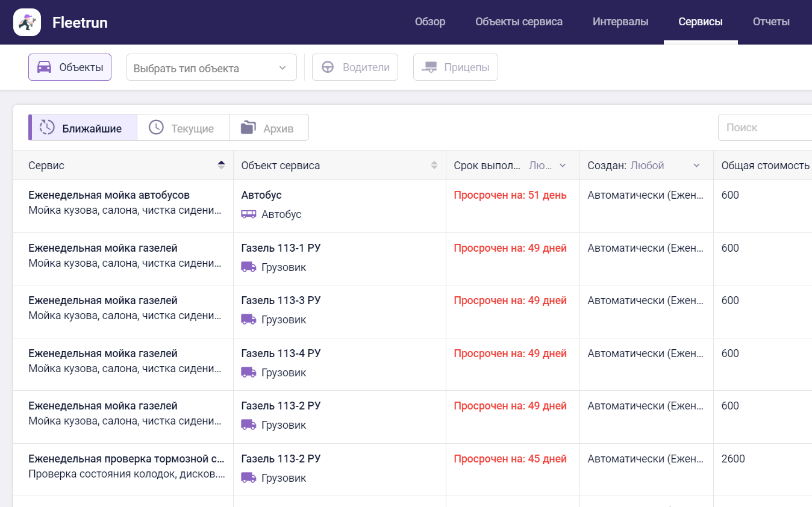
Task: Open Еженедельная проверка тормозной service row
Action: pyautogui.click(x=126, y=459)
